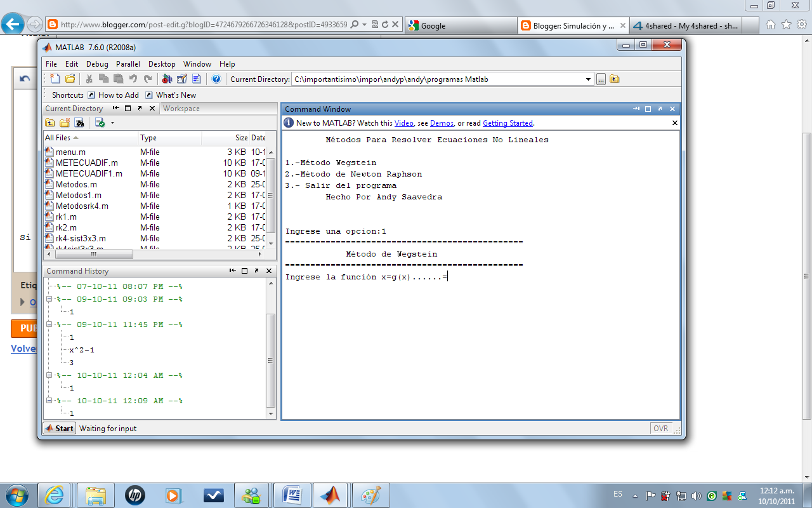Click the Paste icon in MATLAB toolbar
This screenshot has width=812, height=508.
pos(118,79)
